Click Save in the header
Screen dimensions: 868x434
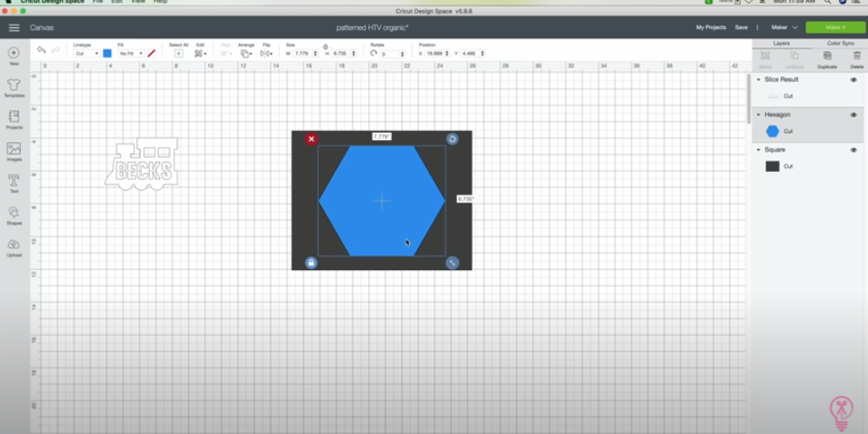point(741,27)
